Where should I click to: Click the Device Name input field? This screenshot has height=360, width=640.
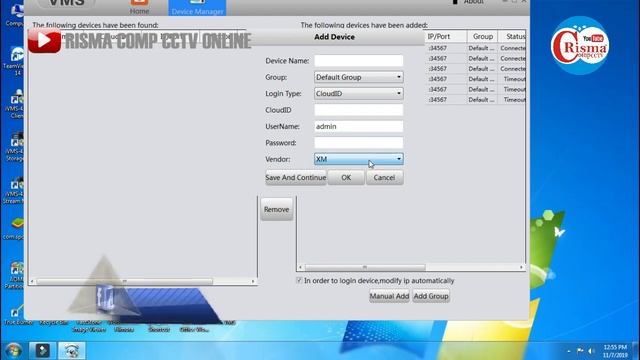tap(358, 61)
